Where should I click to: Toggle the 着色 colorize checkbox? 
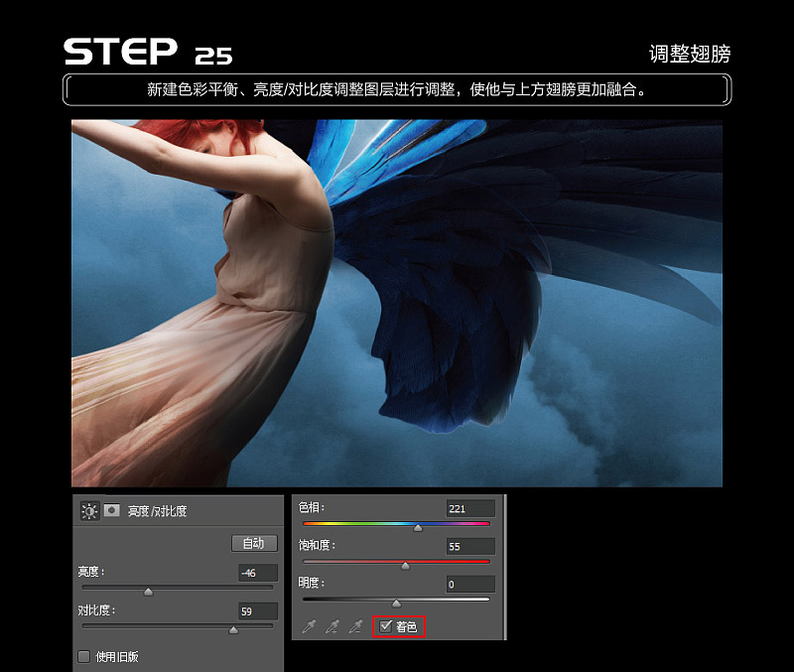[386, 626]
